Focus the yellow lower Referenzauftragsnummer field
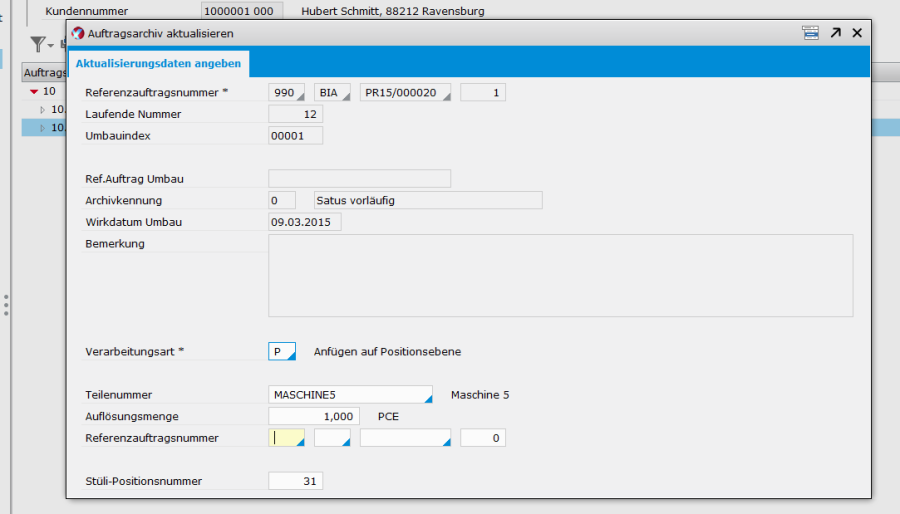The image size is (900, 514). [x=285, y=438]
